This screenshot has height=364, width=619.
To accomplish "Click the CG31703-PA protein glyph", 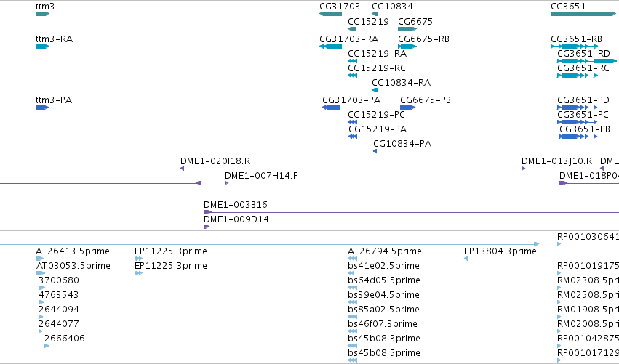I will click(331, 108).
